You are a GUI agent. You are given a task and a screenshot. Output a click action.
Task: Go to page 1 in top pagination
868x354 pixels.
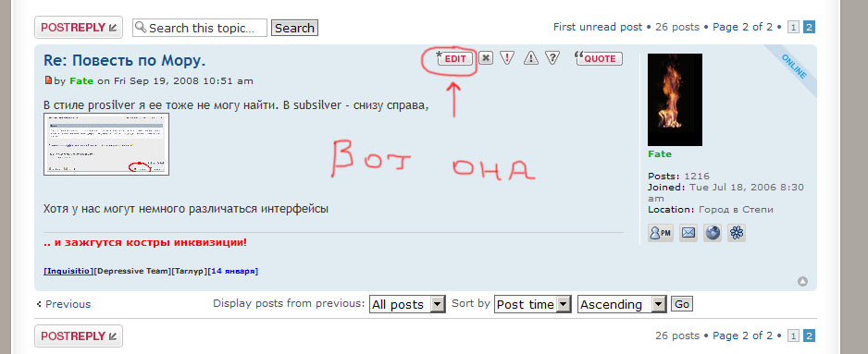click(793, 27)
